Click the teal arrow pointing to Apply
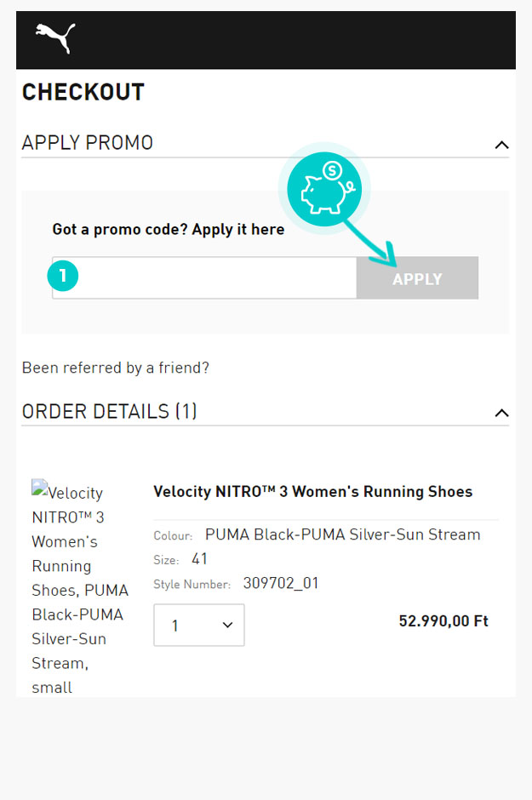The height and width of the screenshot is (800, 532). 370,243
